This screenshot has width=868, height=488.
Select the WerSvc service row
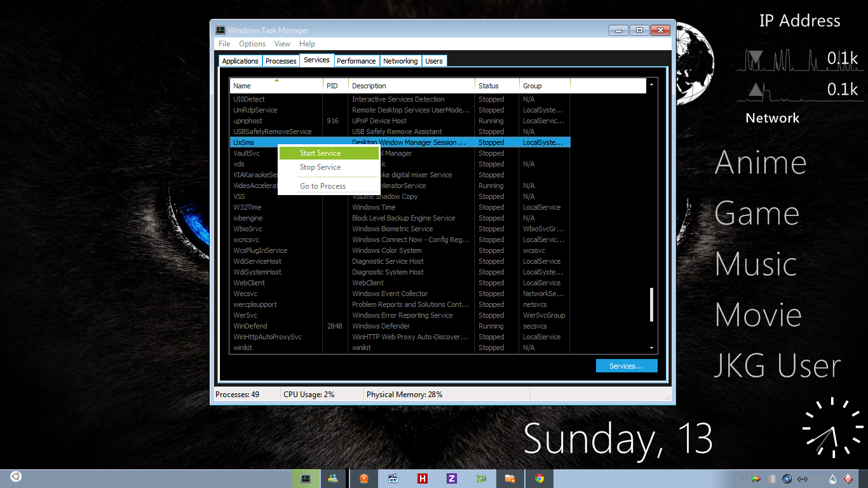[400, 315]
